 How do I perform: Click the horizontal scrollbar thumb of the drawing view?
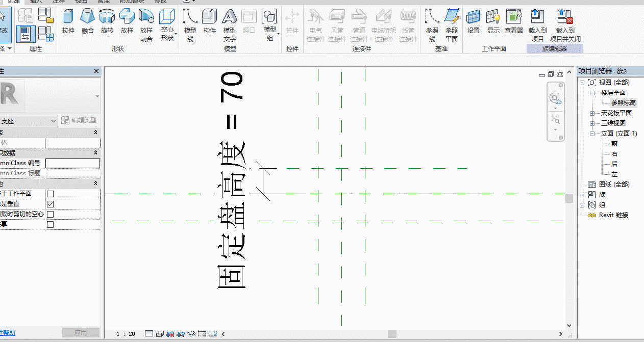click(392, 334)
